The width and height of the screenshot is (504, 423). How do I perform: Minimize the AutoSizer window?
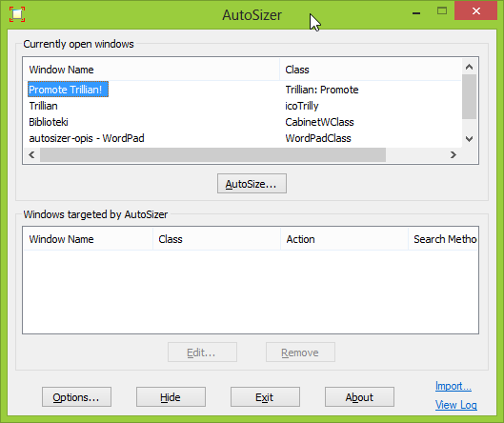pos(416,12)
